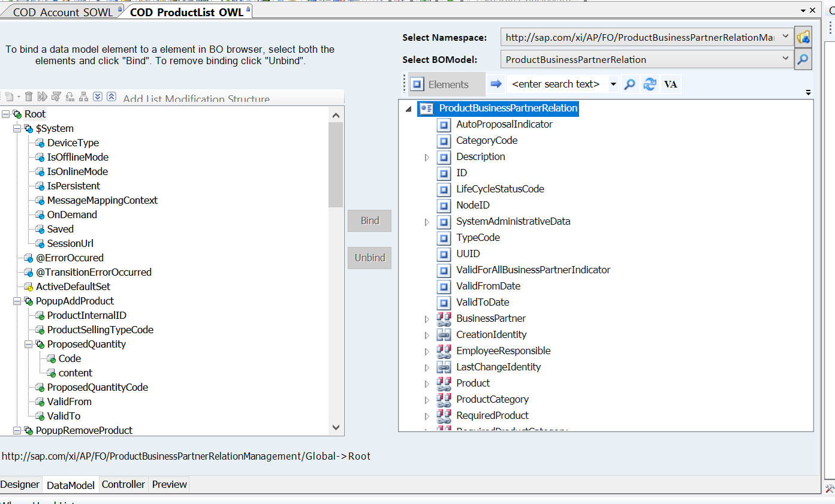
Task: Click the refresh icon in BO browser toolbar
Action: (x=649, y=84)
